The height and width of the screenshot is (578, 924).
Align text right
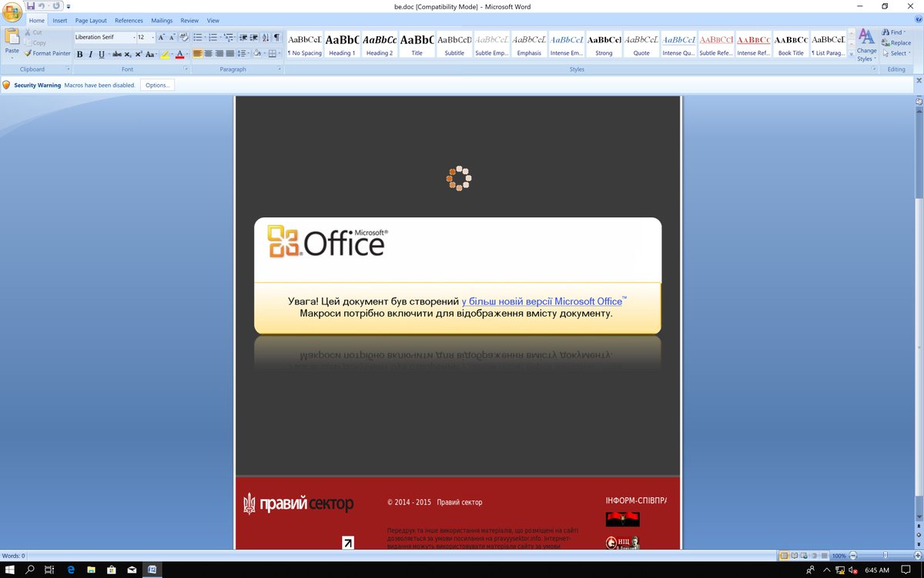click(x=219, y=54)
